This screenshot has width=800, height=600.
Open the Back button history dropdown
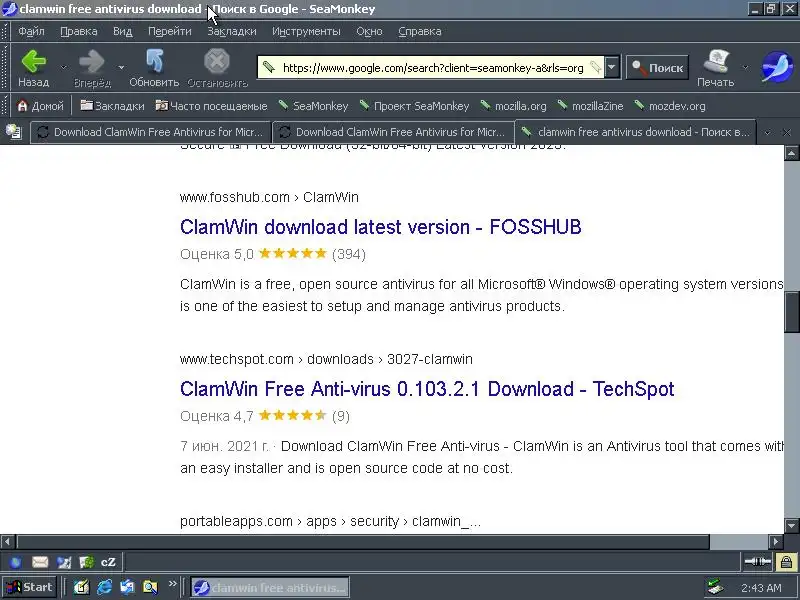coord(63,67)
